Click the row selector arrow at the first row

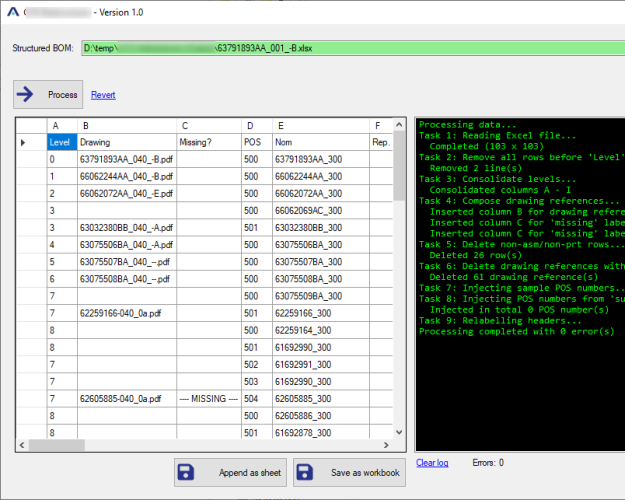click(24, 142)
